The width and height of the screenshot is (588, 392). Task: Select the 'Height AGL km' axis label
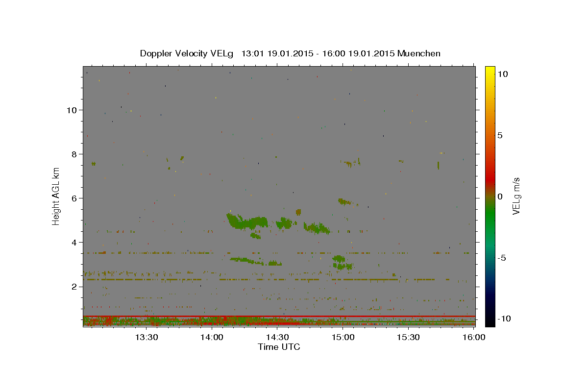click(56, 196)
